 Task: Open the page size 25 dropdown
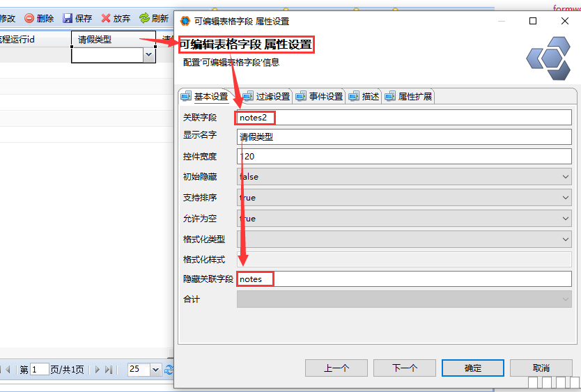point(155,370)
